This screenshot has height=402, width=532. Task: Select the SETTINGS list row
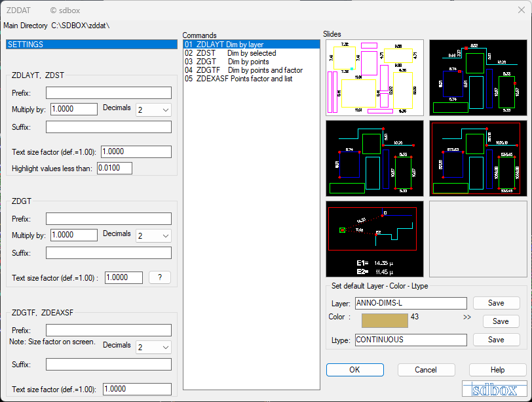92,45
